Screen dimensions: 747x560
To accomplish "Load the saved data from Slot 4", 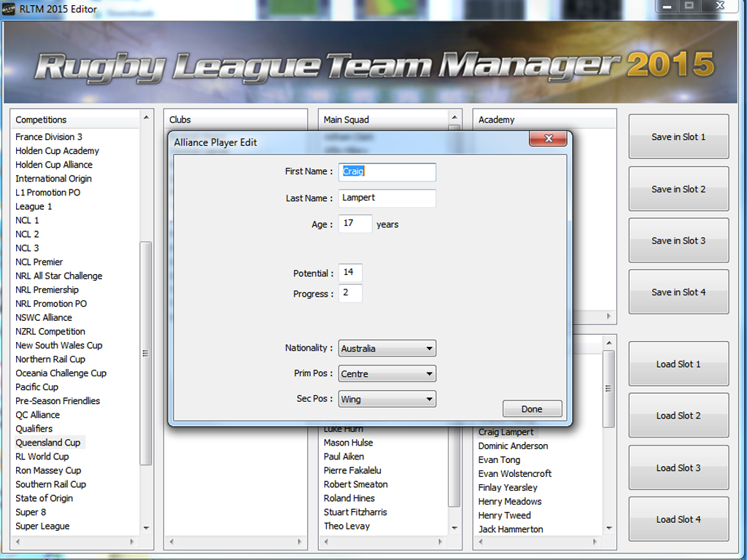I will (x=678, y=518).
